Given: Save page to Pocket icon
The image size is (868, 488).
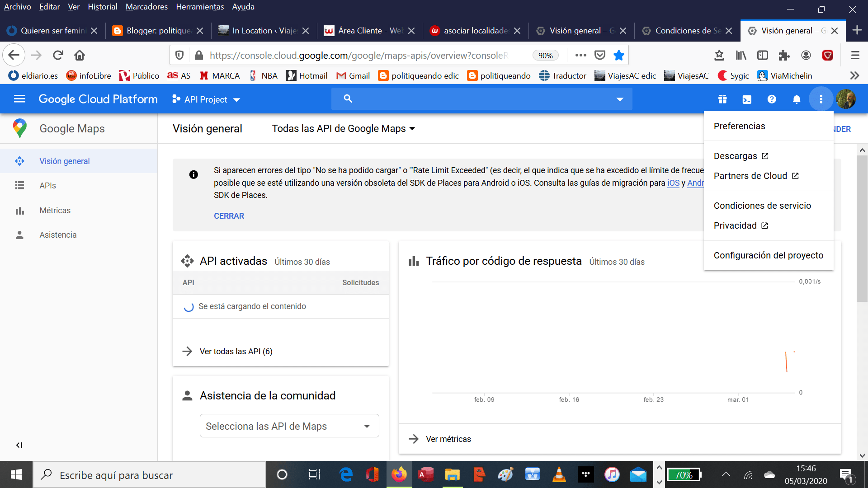Looking at the screenshot, I should [599, 55].
